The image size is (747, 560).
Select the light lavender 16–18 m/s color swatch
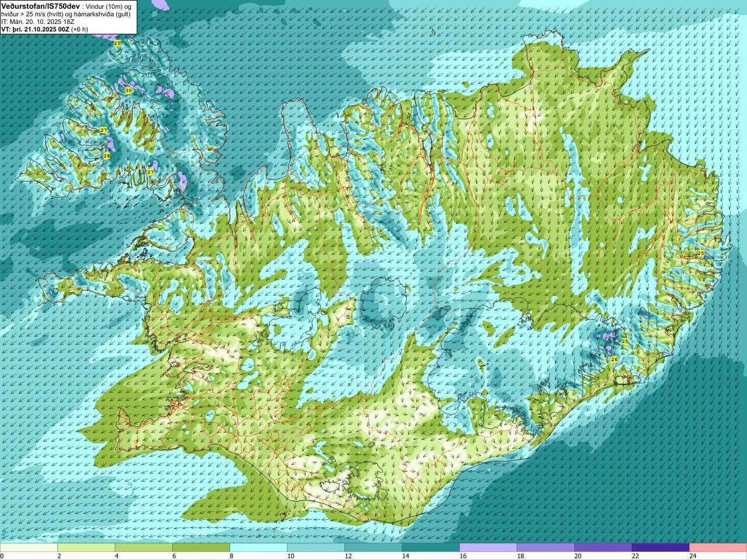(488, 548)
